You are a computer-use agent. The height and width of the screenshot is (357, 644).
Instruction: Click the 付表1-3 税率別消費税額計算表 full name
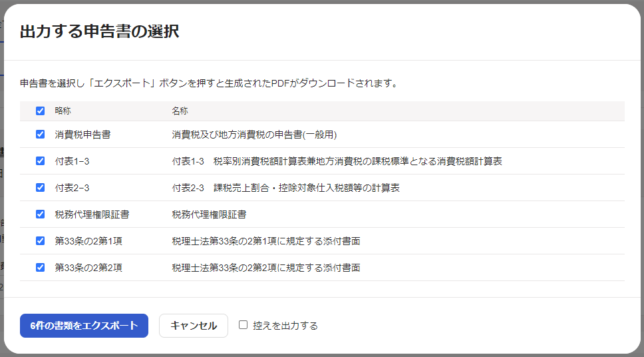[337, 161]
